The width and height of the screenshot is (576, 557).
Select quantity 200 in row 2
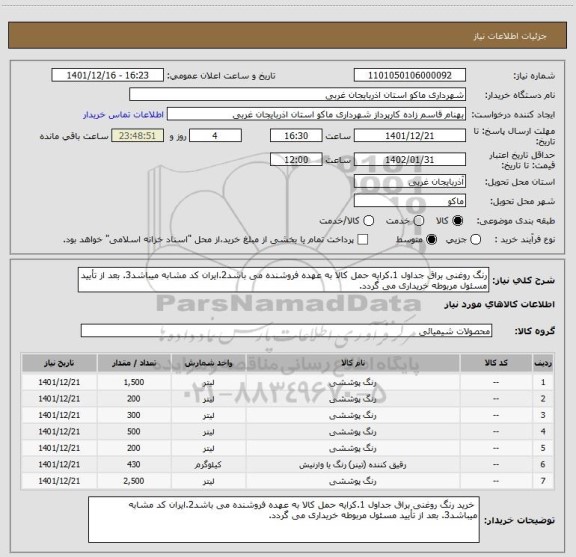pyautogui.click(x=134, y=399)
